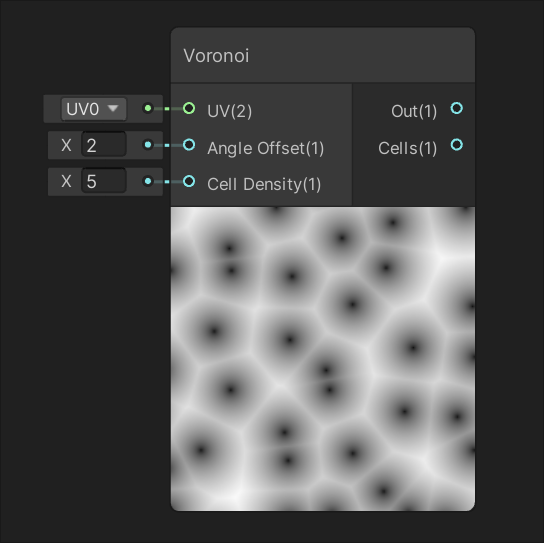This screenshot has width=544, height=543.
Task: Click the Angle Offset(1) input port circle
Action: click(x=189, y=145)
